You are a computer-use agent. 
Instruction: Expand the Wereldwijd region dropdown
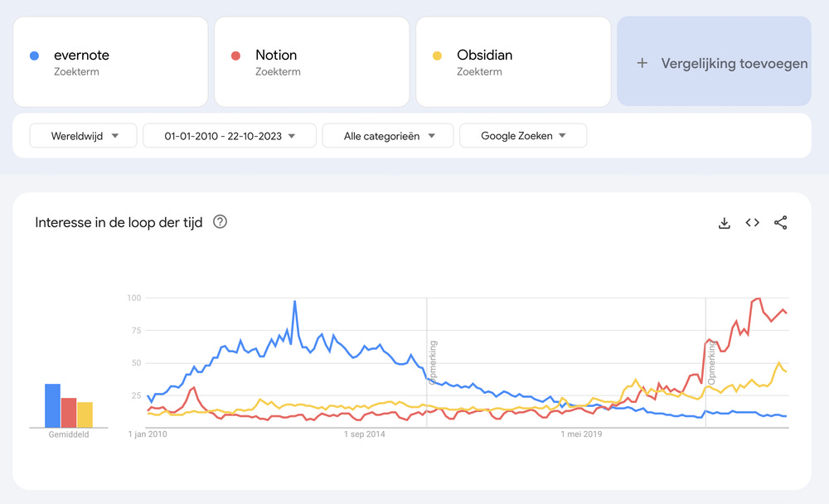83,136
